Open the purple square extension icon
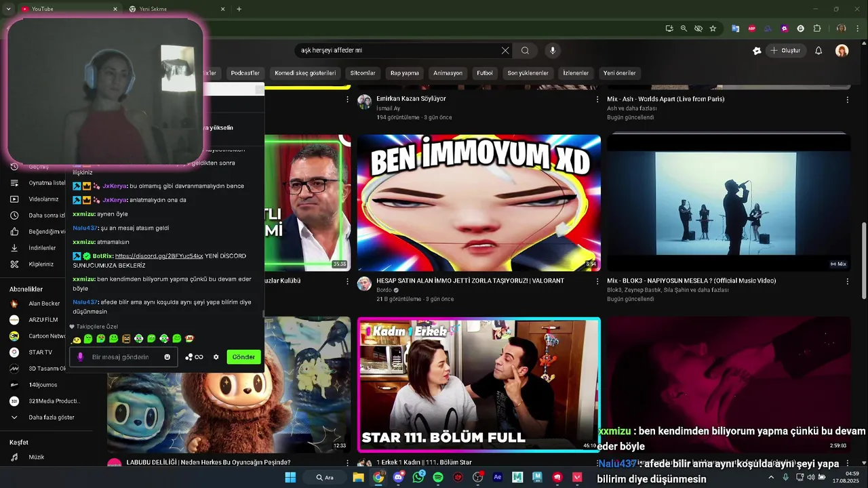Image resolution: width=868 pixels, height=488 pixels. tap(785, 28)
